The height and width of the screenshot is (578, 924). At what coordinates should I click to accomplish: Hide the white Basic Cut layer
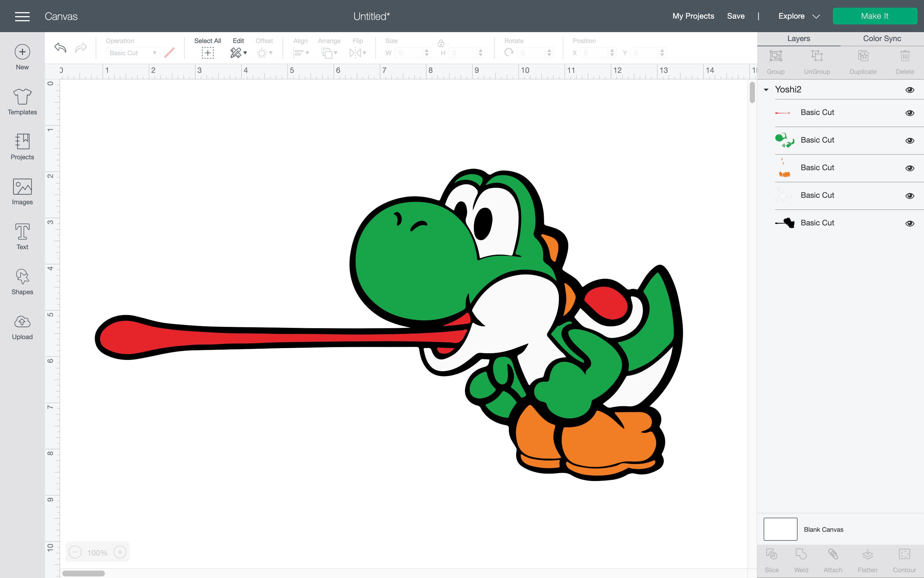[x=910, y=195]
